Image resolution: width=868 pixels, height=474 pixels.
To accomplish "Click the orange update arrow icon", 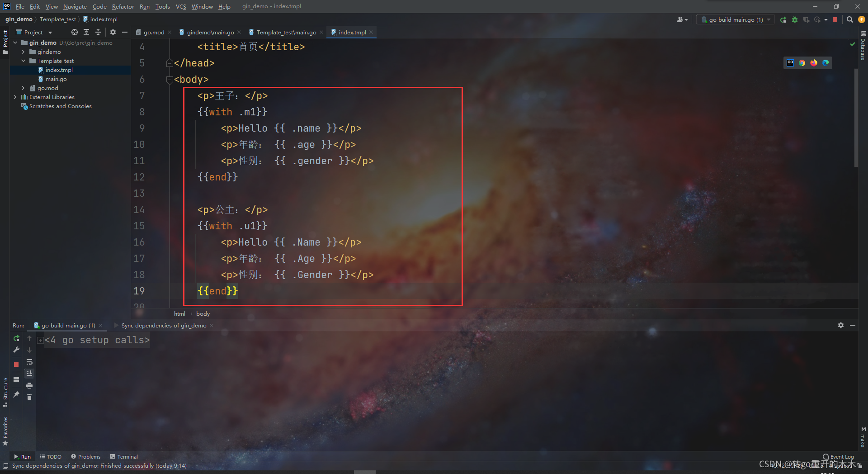I will 862,19.
